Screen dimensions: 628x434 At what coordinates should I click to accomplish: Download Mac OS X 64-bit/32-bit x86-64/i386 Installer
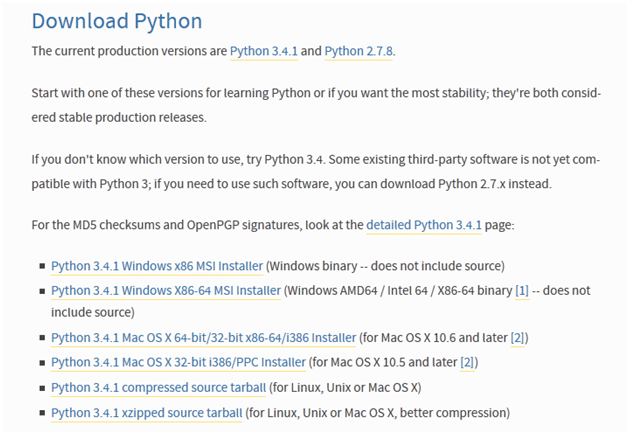click(203, 338)
